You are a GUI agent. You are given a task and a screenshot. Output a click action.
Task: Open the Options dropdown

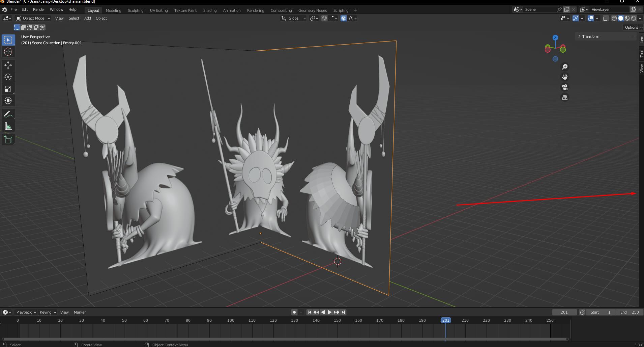tap(633, 27)
